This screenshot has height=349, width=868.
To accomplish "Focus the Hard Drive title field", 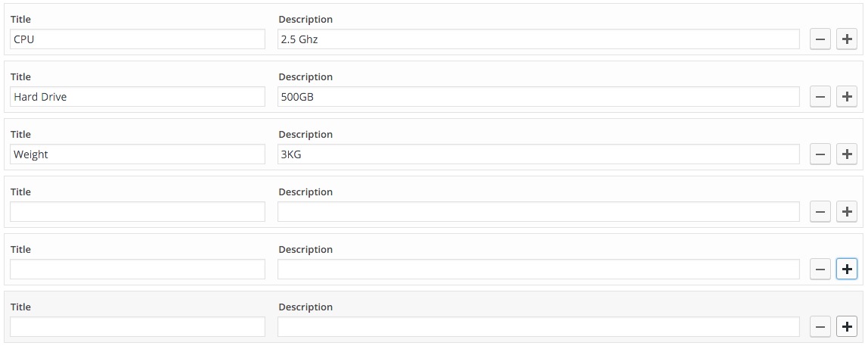I will (138, 97).
